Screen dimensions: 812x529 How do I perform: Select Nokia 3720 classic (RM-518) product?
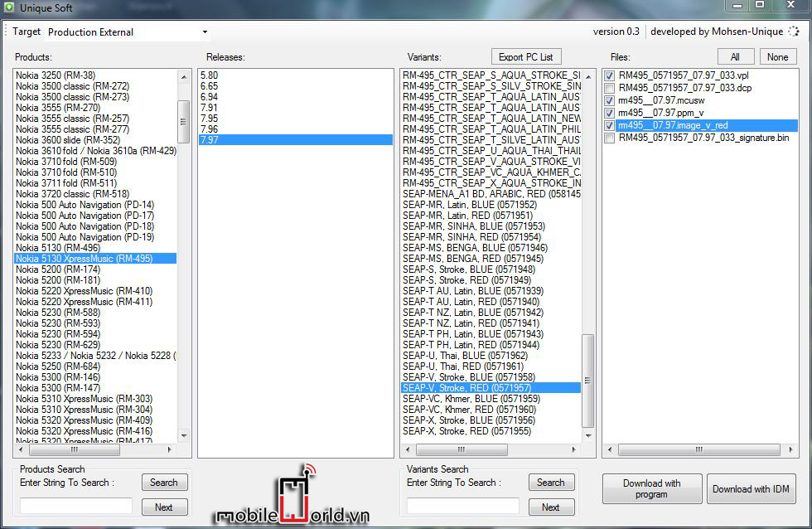95,194
